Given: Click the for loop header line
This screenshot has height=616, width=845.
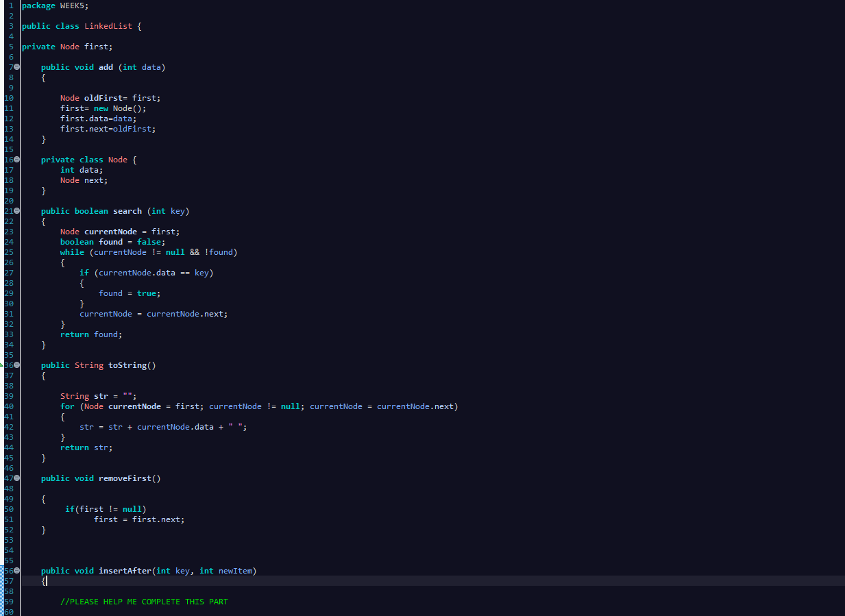Looking at the screenshot, I should click(259, 406).
